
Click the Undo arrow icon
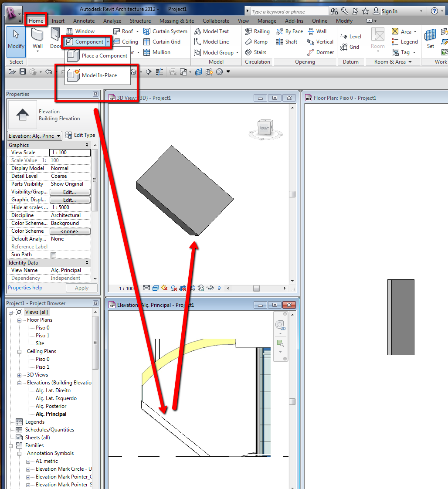point(49,72)
